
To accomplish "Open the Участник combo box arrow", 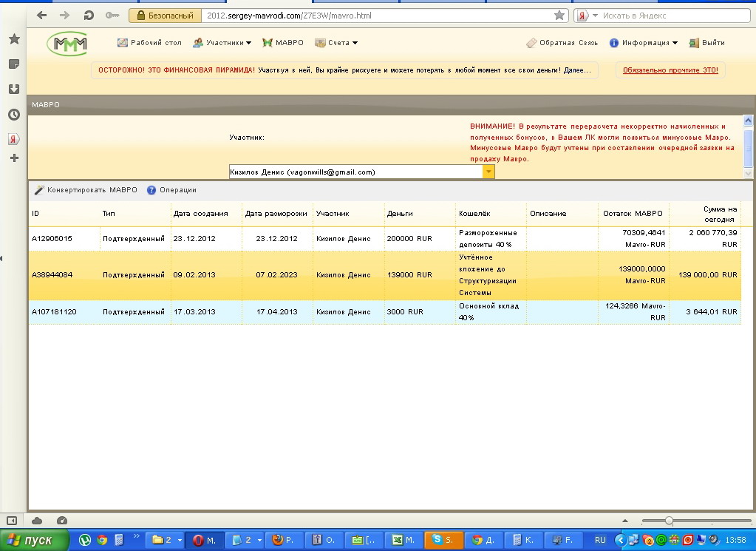I will pos(488,172).
